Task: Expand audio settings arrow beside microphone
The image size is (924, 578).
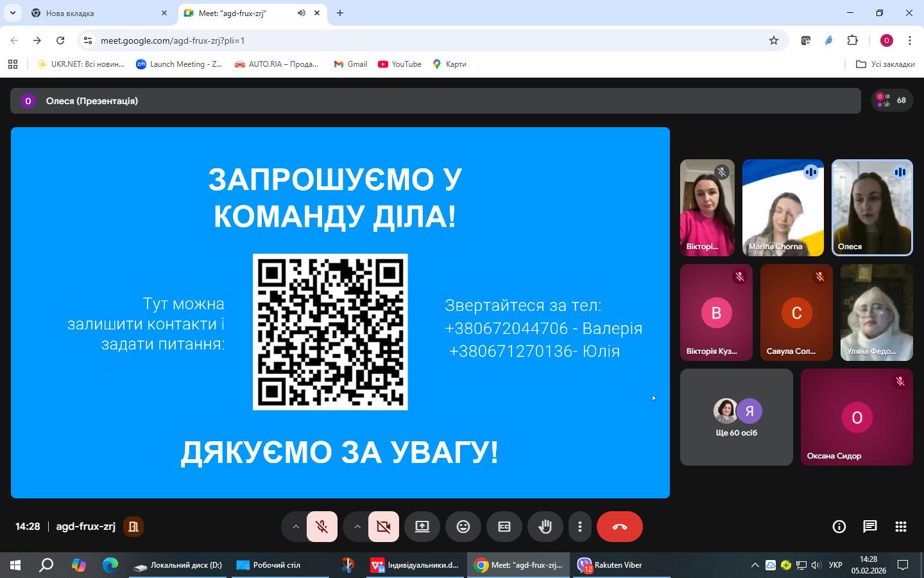Action: click(295, 527)
